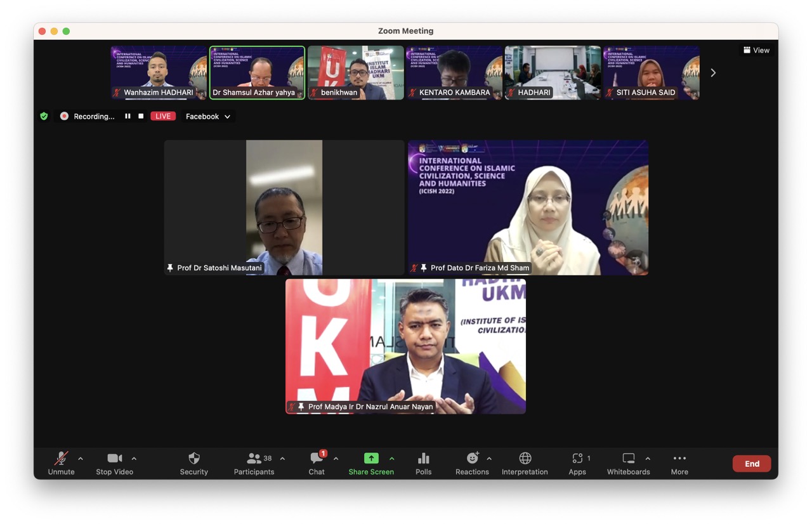Change layout using View button
812x524 pixels.
pos(756,50)
